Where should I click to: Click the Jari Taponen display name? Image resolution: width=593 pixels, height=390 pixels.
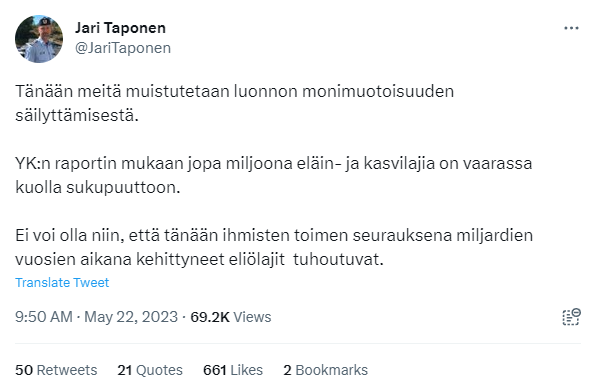click(x=120, y=28)
